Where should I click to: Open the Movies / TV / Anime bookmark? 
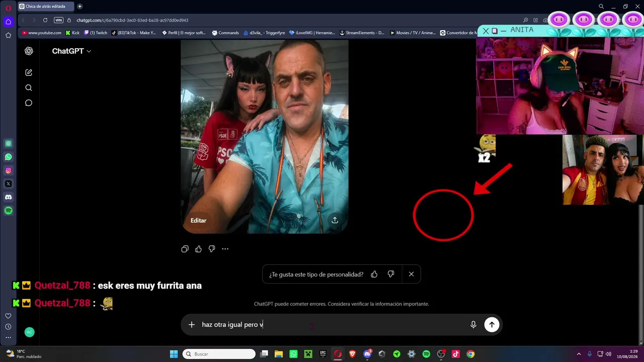point(413,33)
